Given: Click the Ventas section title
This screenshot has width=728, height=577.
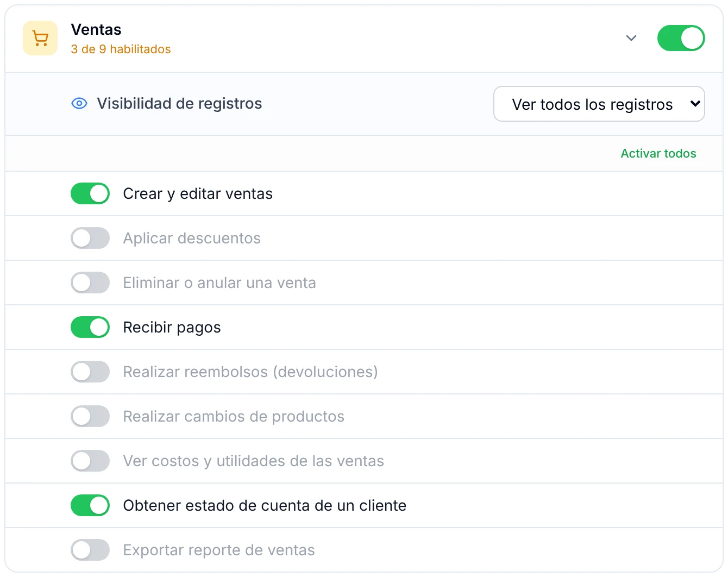Looking at the screenshot, I should pyautogui.click(x=96, y=29).
